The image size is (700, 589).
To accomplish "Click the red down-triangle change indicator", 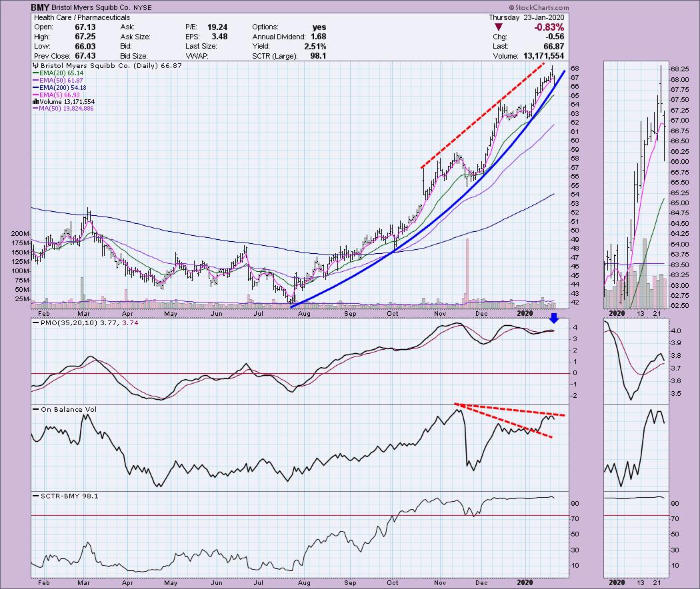I will click(499, 27).
